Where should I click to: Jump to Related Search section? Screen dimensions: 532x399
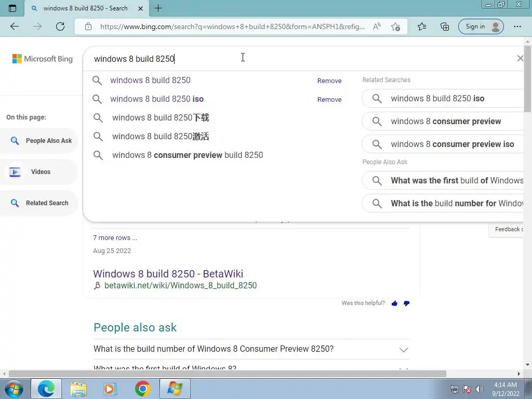[38, 203]
